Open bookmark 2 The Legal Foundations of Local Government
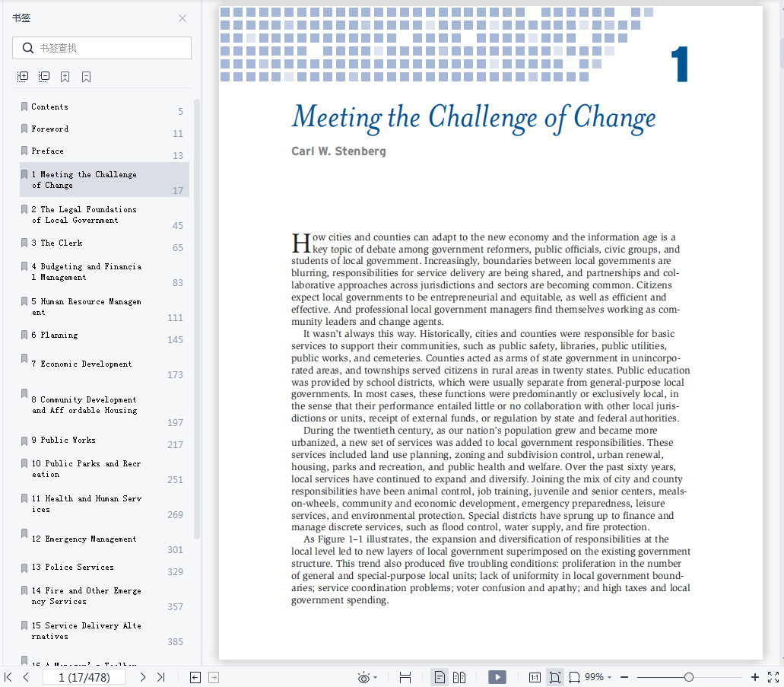Screen dimensions: 784x687 (x=104, y=215)
